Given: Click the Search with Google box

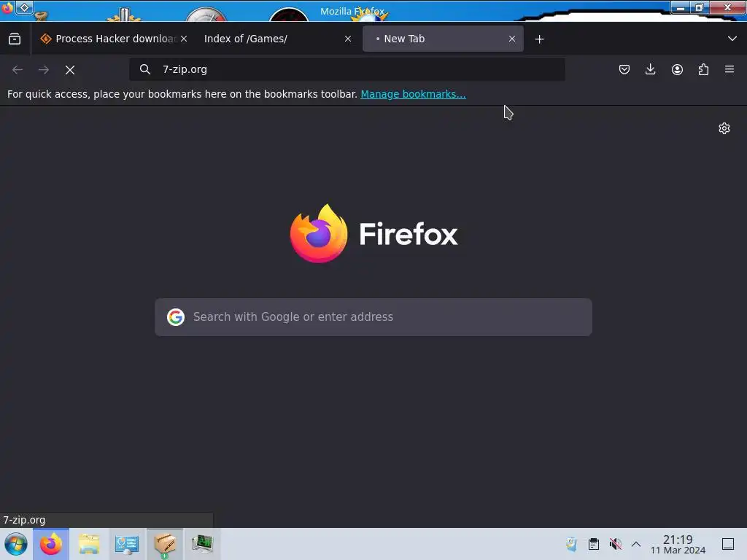Looking at the screenshot, I should coord(373,317).
